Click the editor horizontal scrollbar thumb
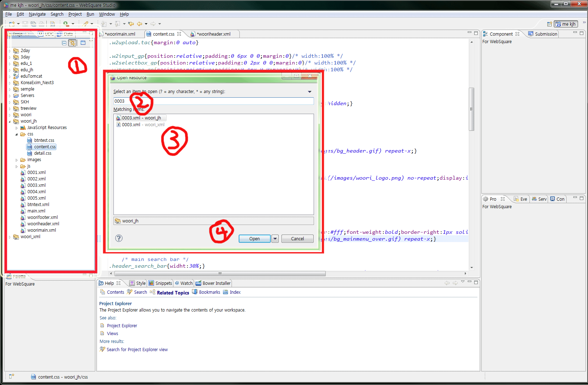The width and height of the screenshot is (588, 385). point(220,273)
